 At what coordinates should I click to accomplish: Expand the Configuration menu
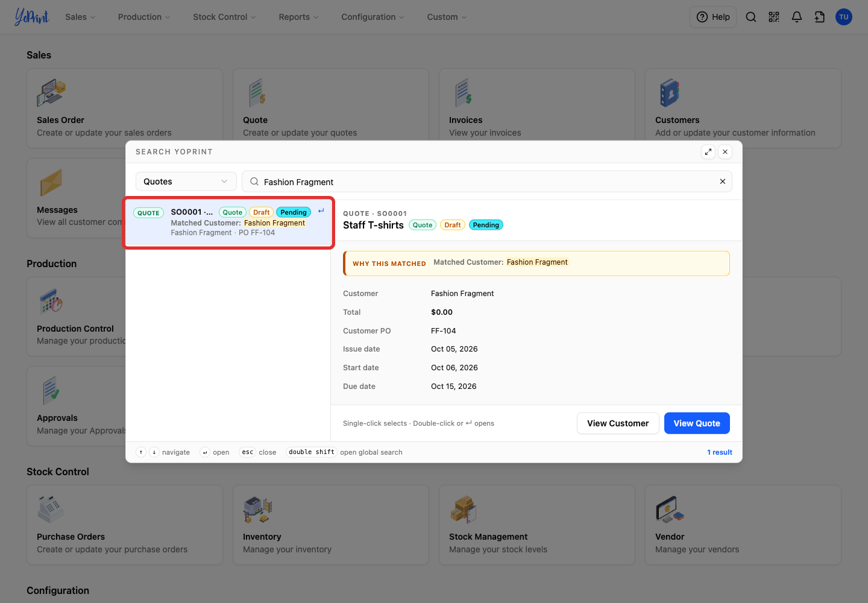click(373, 17)
